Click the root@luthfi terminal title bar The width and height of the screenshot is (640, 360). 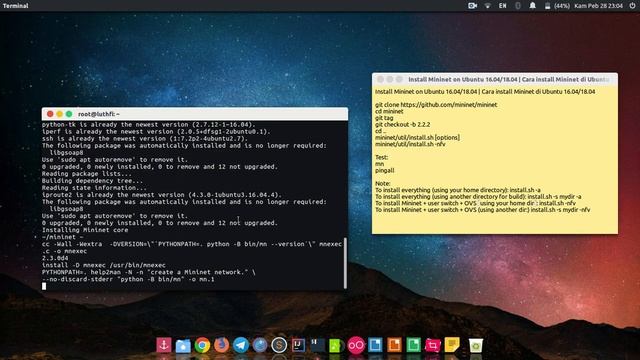point(195,114)
